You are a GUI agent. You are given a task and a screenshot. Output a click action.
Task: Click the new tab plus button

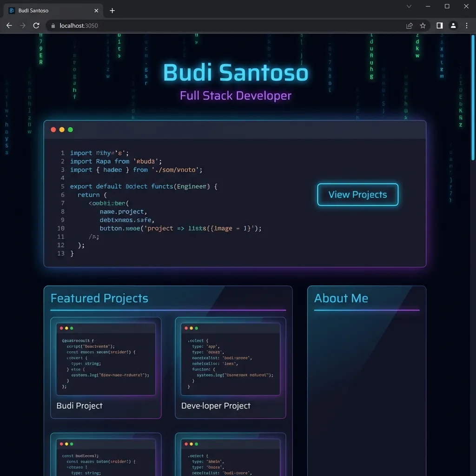[112, 10]
